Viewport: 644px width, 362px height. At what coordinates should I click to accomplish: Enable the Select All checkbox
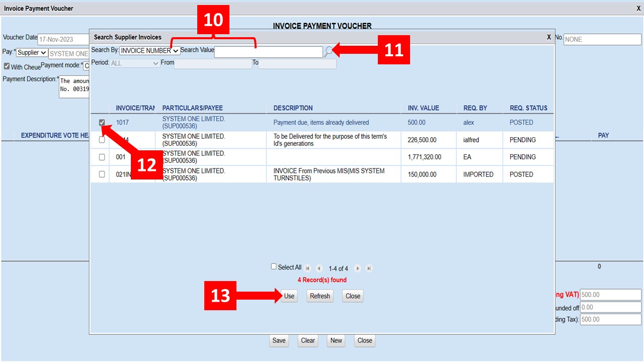[x=274, y=267]
